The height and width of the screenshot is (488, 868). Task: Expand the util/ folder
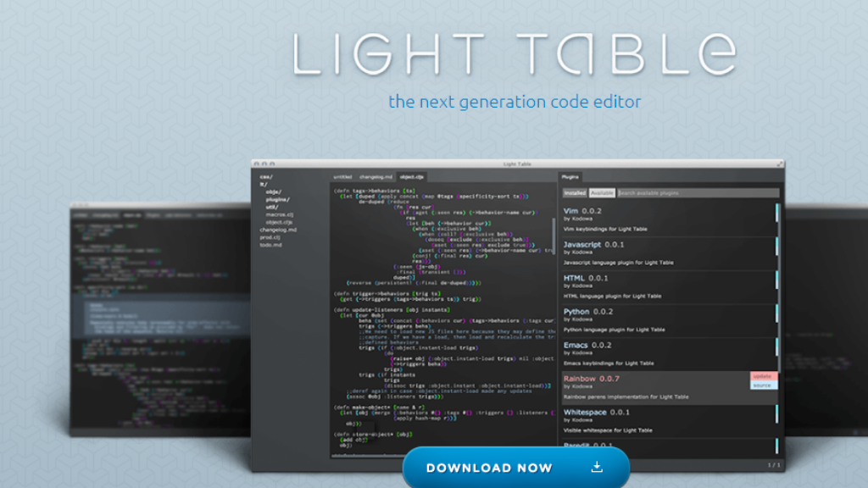(272, 207)
